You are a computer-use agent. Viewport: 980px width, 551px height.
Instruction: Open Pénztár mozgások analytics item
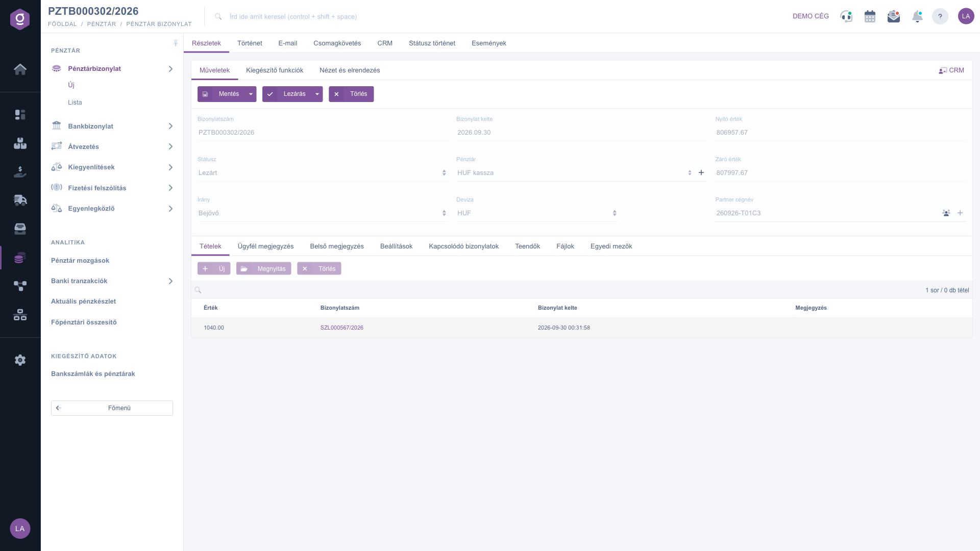[80, 261]
